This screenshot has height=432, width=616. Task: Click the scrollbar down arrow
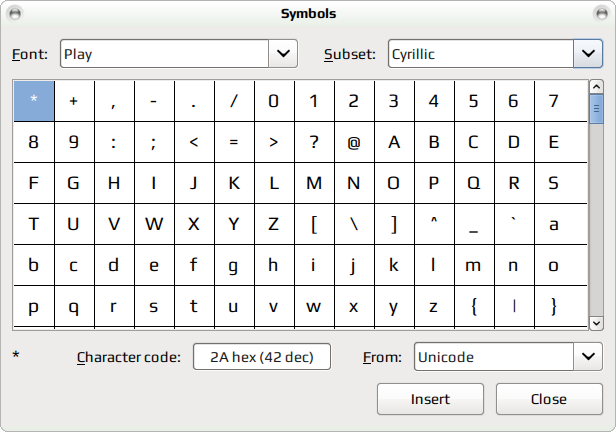[596, 323]
